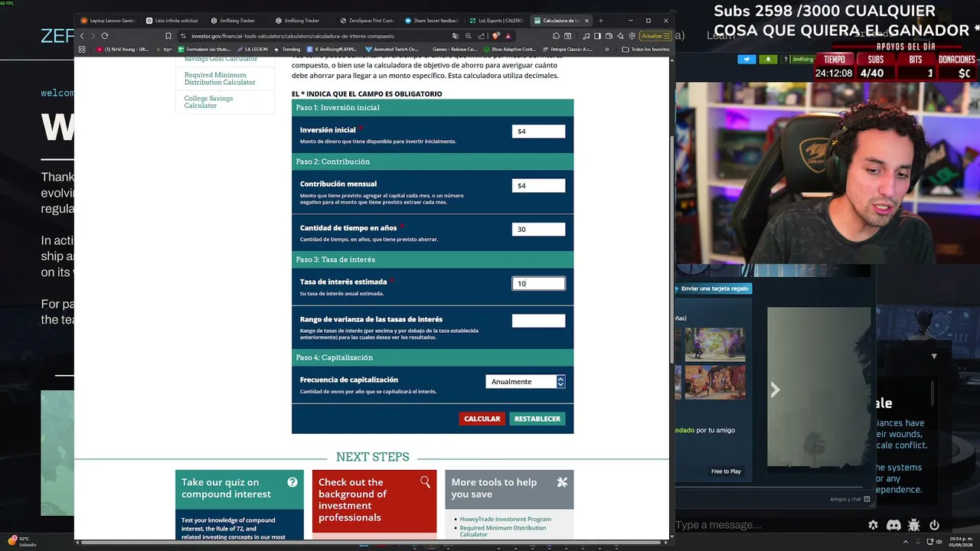Open the Frecuencia de capitalización dropdown

pos(525,381)
